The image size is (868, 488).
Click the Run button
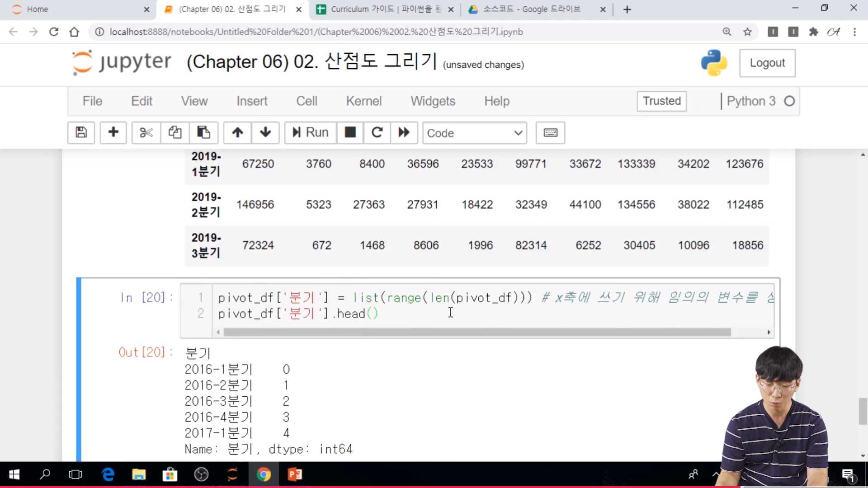point(310,132)
